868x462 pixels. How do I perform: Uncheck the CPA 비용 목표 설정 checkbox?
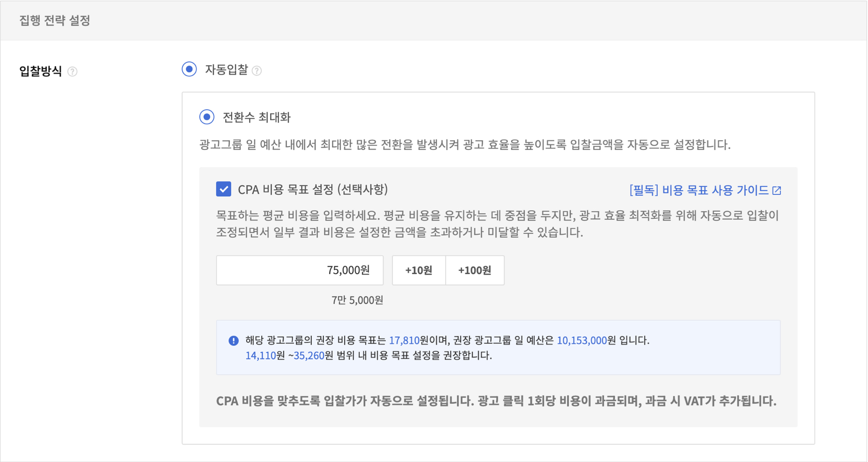pos(224,189)
